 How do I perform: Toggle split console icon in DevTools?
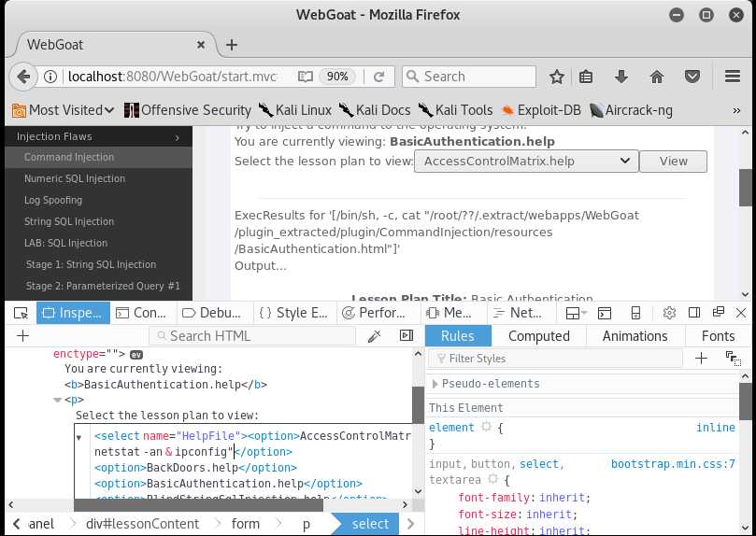point(604,313)
